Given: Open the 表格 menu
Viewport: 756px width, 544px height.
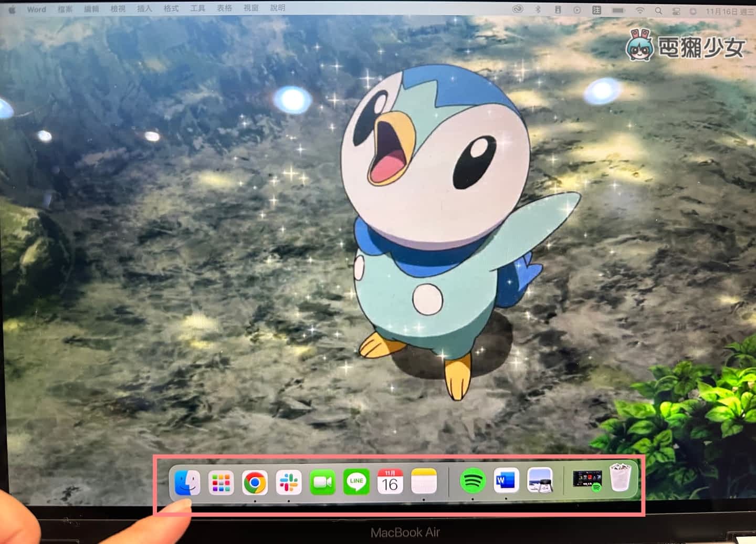Looking at the screenshot, I should [224, 8].
